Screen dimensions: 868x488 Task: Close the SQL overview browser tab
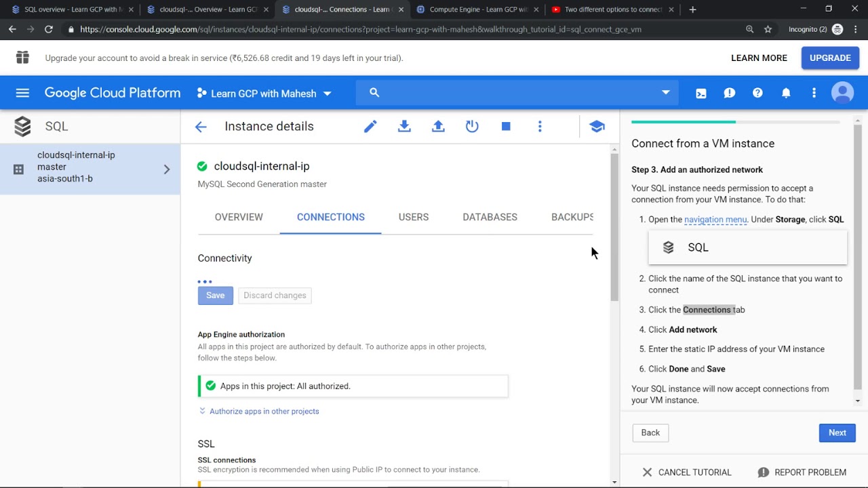click(131, 9)
